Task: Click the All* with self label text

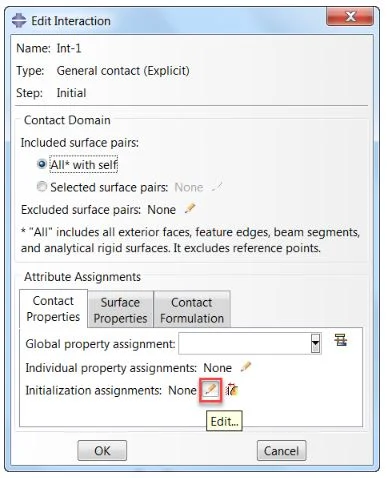Action: (84, 164)
